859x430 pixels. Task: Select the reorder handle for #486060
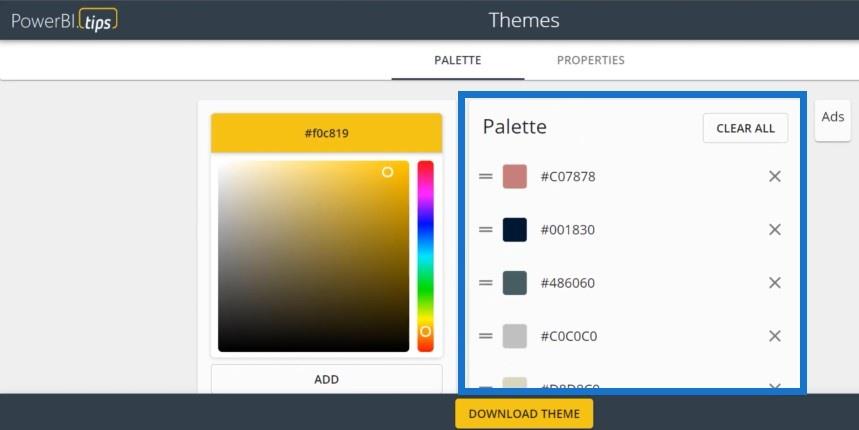(486, 283)
